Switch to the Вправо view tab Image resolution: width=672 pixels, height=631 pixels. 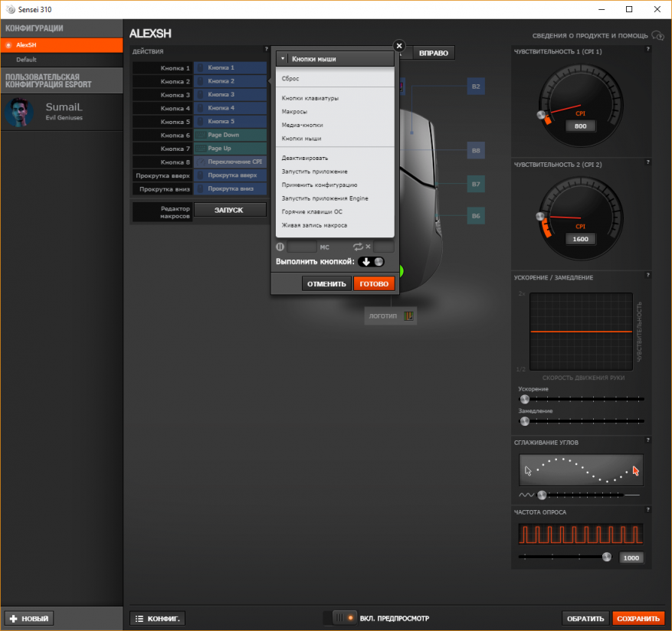433,53
